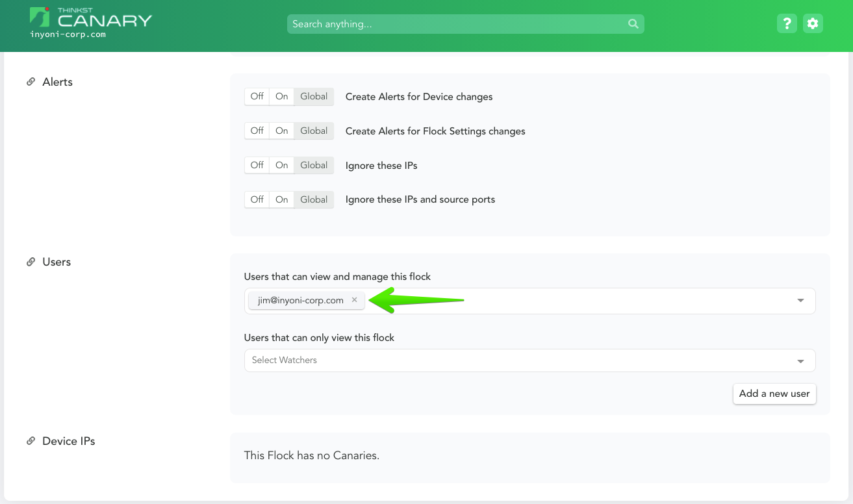Turn Off Flock Settings change alerts

point(256,131)
